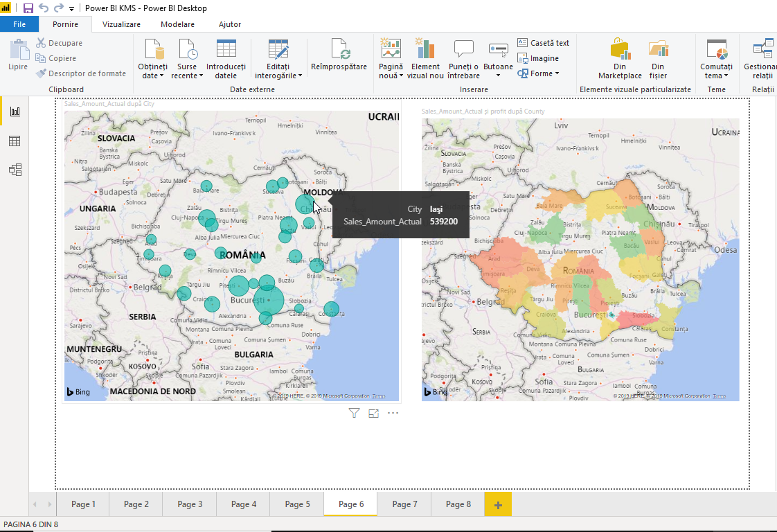
Task: Switch to the Report view icon
Action: (14, 112)
